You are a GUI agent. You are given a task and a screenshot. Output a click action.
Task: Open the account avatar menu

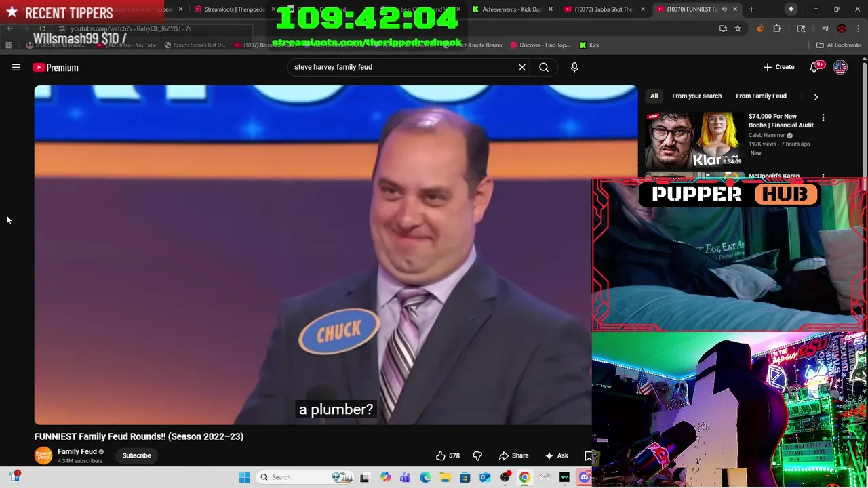click(840, 67)
